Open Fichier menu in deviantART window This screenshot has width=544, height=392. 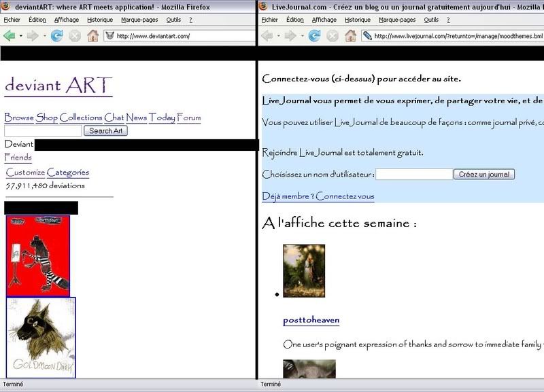[x=12, y=20]
